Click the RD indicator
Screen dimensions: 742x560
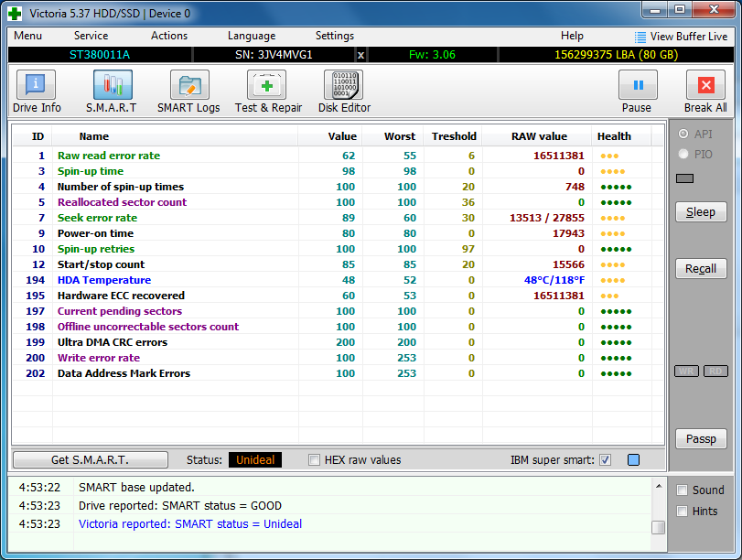[x=715, y=372]
